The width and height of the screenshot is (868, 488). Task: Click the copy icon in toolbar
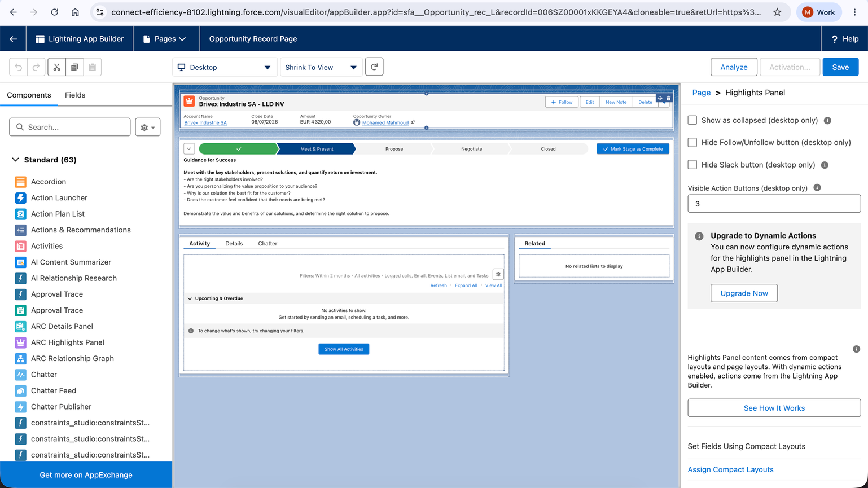click(74, 67)
